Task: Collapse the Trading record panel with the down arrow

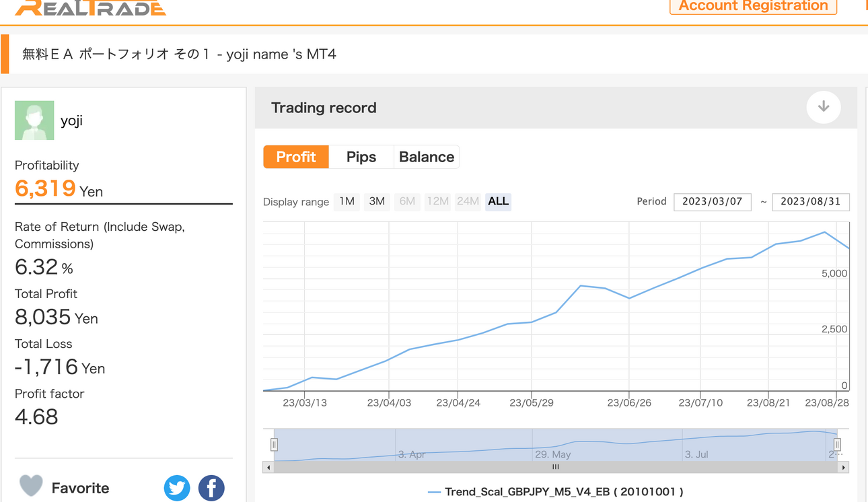Action: pyautogui.click(x=824, y=107)
